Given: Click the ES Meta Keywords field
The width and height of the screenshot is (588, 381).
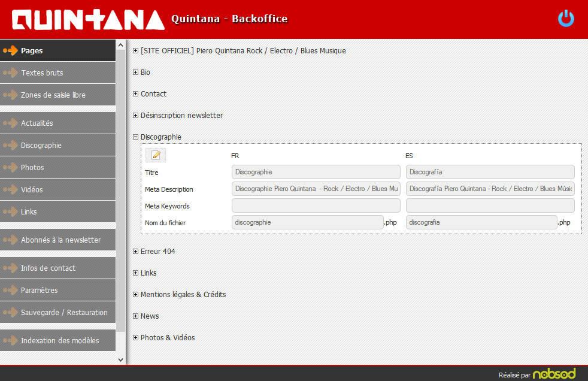Looking at the screenshot, I should pos(490,205).
